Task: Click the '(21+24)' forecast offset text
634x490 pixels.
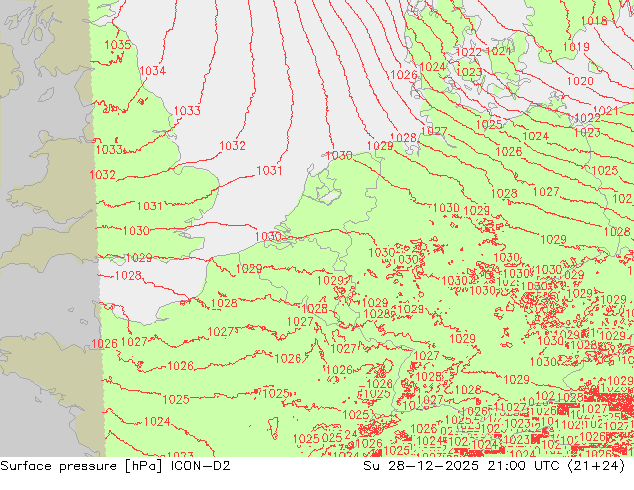Action: [596, 466]
